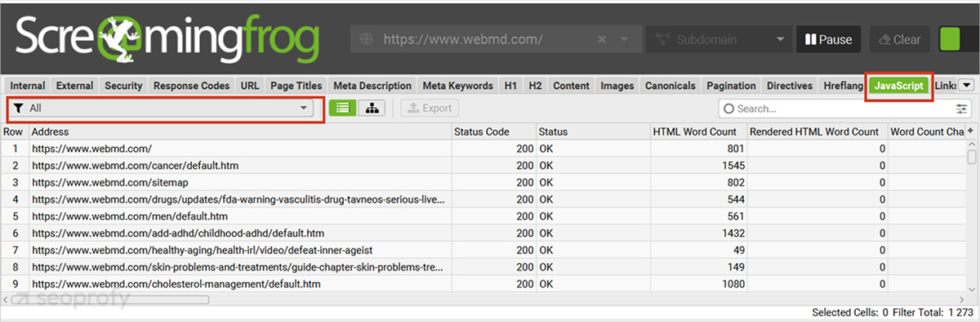Sort by HTML Word Count column
The width and height of the screenshot is (980, 322).
tap(698, 132)
